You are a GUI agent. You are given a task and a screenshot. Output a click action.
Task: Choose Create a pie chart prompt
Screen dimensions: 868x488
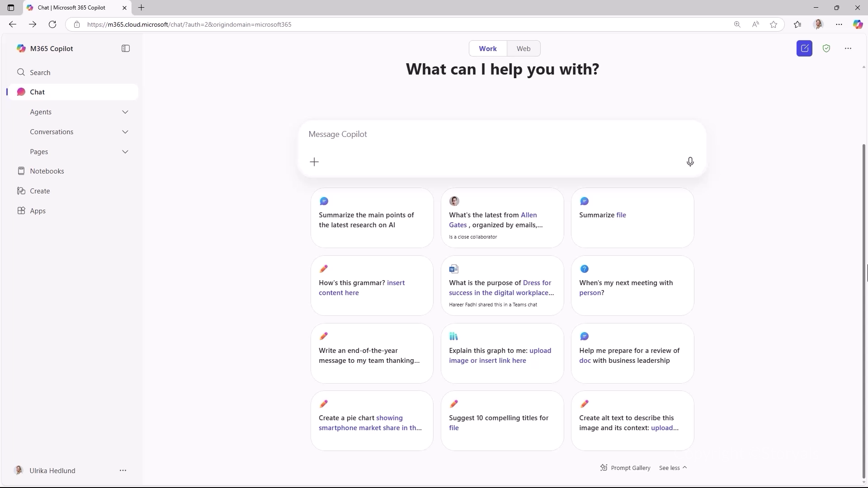(372, 421)
